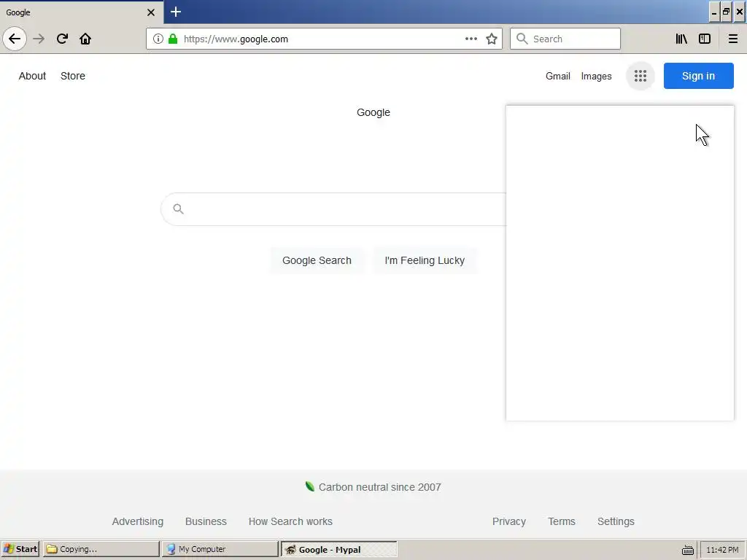Toggle the Google apps grid launcher
The height and width of the screenshot is (560, 747).
point(640,76)
